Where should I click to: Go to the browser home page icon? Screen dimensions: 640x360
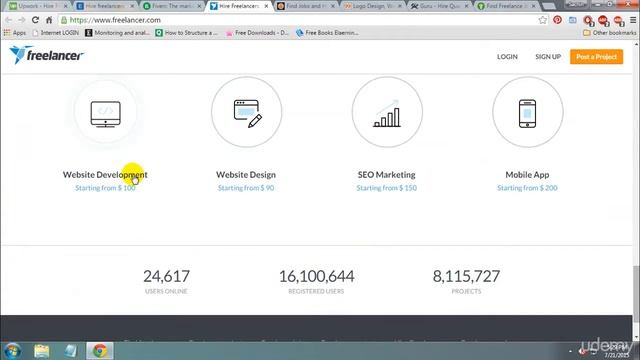tap(49, 20)
